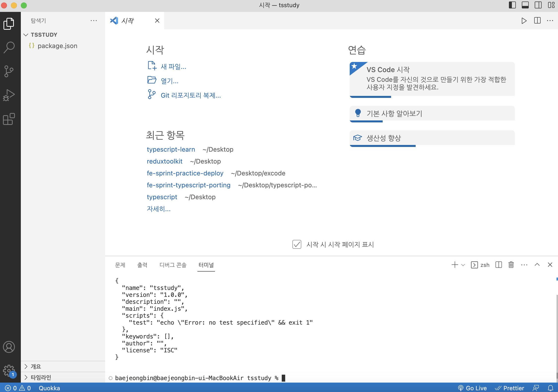The width and height of the screenshot is (558, 392).
Task: Open the Extensions view
Action: (x=9, y=119)
